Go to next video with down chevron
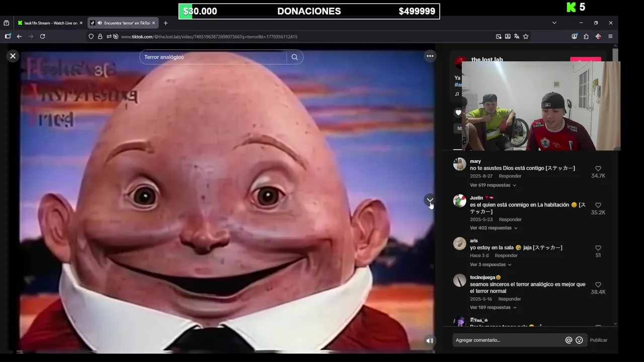The height and width of the screenshot is (362, 644). click(x=430, y=200)
